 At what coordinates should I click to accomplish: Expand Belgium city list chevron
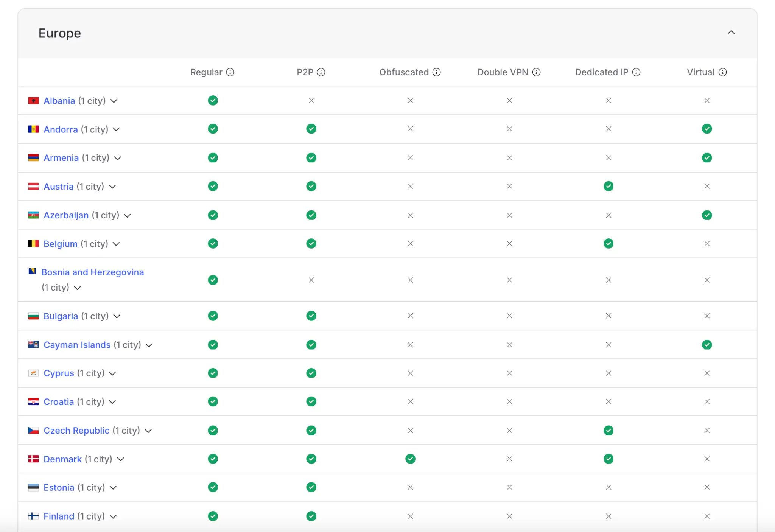(116, 244)
